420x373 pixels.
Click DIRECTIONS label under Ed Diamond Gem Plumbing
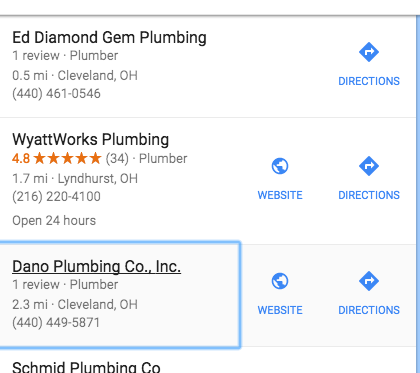point(369,81)
